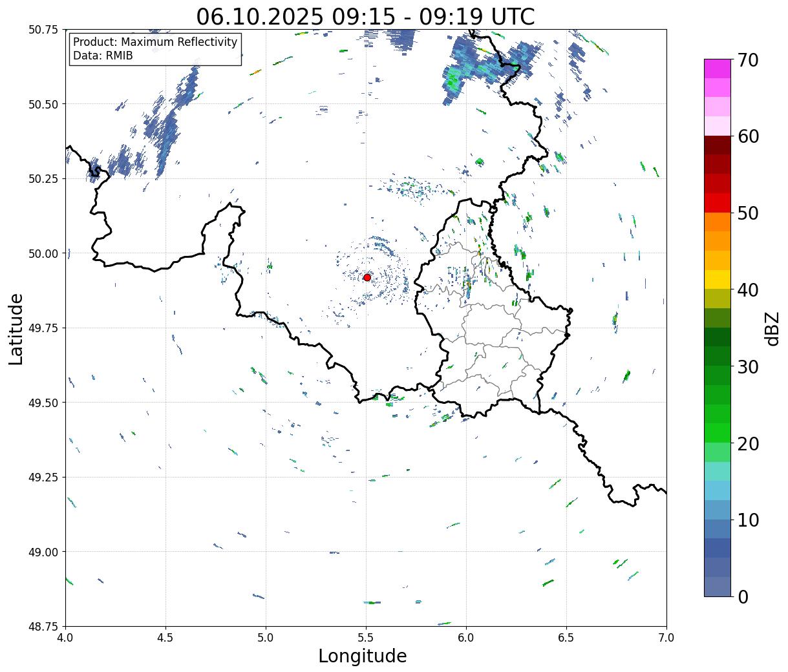Click the colorbar tick label 70
This screenshot has width=788, height=672.
pos(747,60)
